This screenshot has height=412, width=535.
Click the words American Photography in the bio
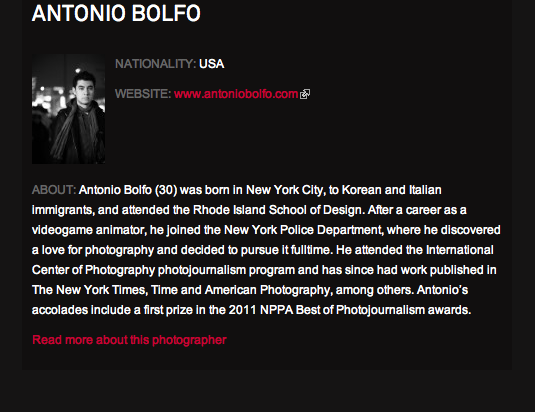tap(267, 290)
